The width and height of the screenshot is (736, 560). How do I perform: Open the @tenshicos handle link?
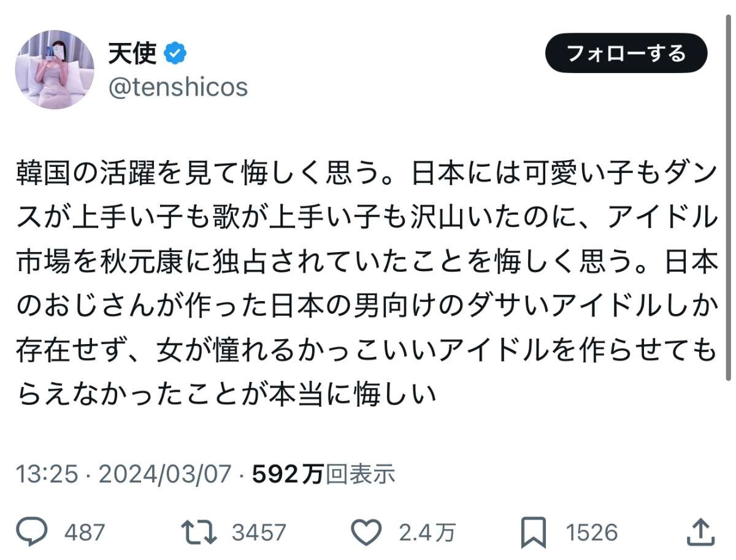tap(178, 88)
